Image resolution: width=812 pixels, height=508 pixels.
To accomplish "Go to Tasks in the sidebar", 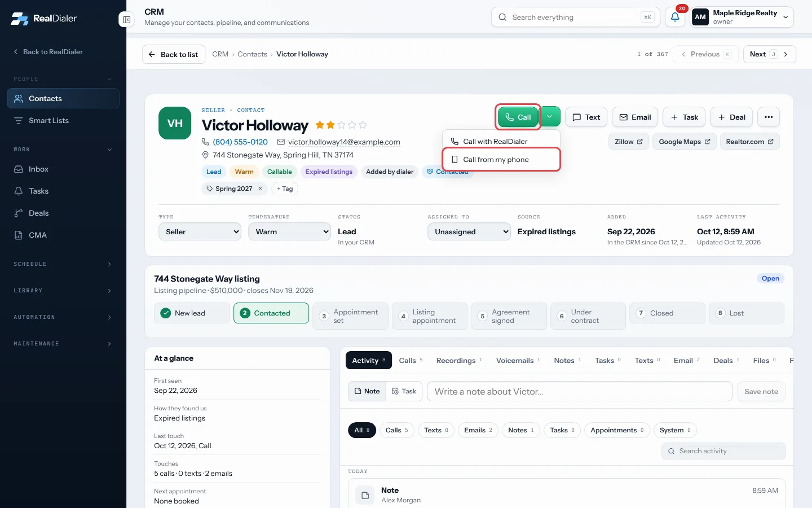I will click(63, 191).
